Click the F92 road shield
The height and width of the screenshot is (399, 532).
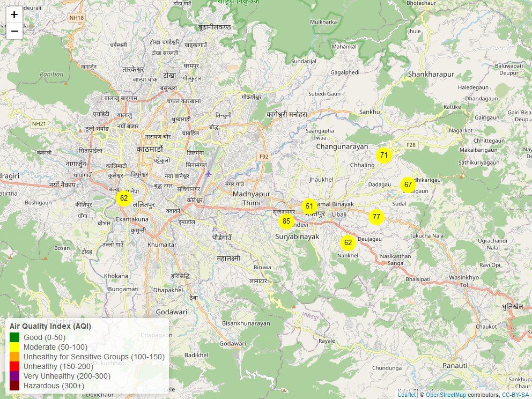(x=264, y=157)
